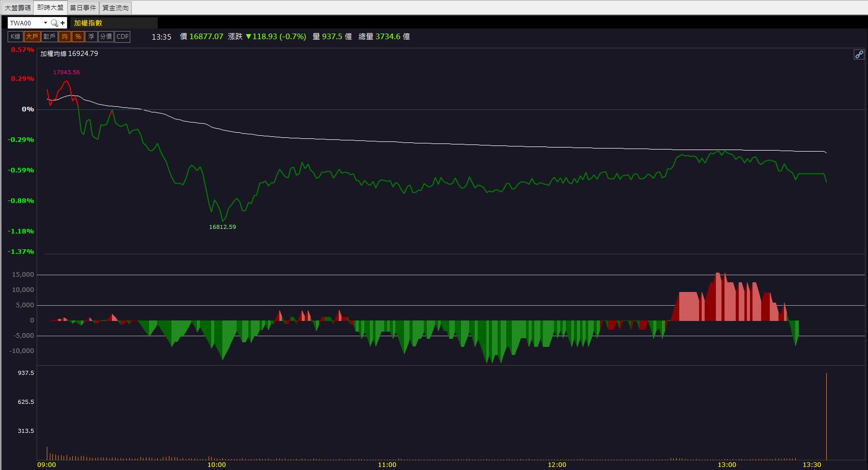Click the 13:30 time axis label
This screenshot has height=470, width=868.
[x=812, y=465]
